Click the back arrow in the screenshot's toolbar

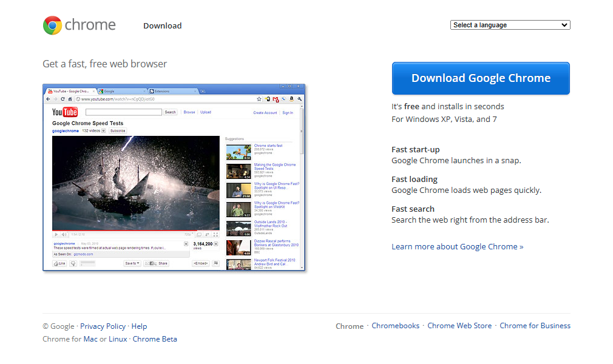pyautogui.click(x=48, y=99)
